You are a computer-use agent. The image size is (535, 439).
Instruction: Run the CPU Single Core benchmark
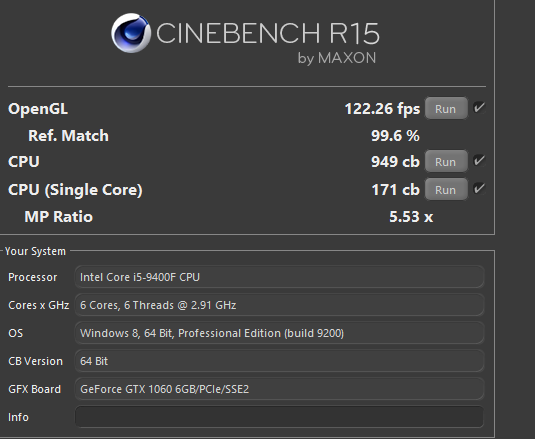tap(446, 189)
